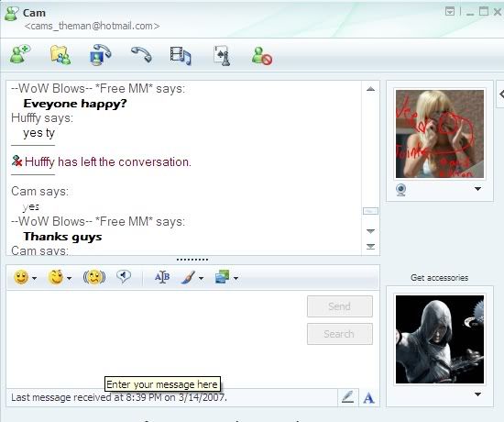Toggle handwriting mode with pen icon
The image size is (504, 422).
[x=348, y=397]
